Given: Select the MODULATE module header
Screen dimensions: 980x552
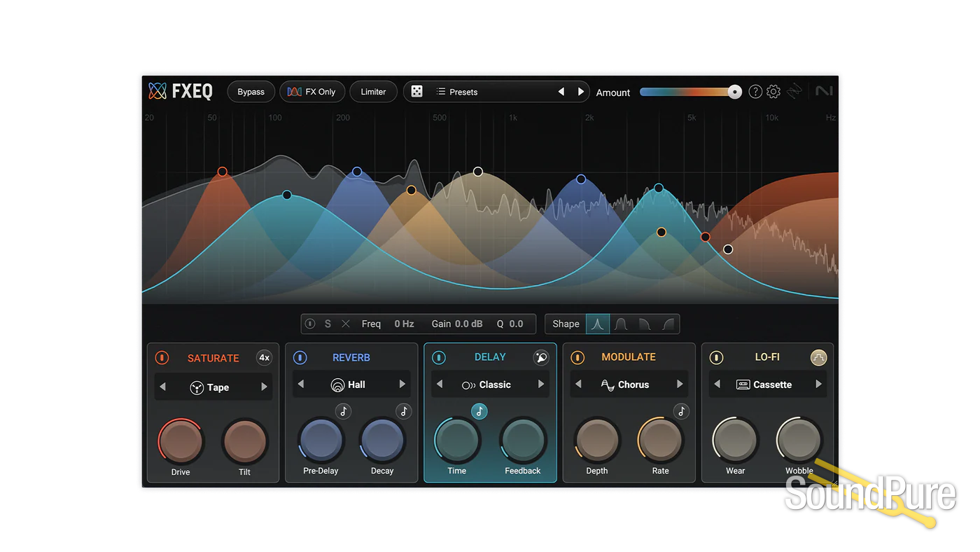Looking at the screenshot, I should 629,357.
